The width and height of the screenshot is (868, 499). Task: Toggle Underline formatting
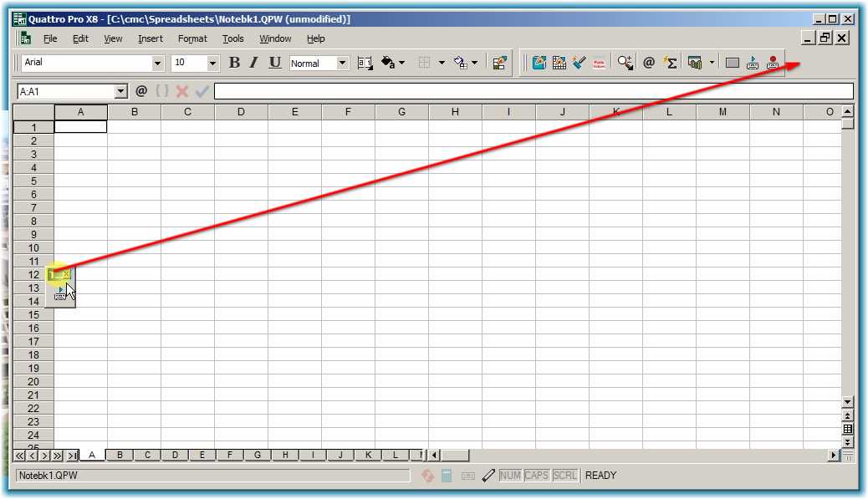[275, 63]
